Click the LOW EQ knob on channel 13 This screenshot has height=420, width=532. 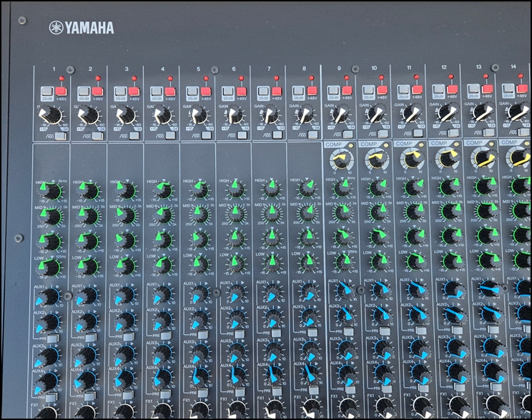point(488,260)
